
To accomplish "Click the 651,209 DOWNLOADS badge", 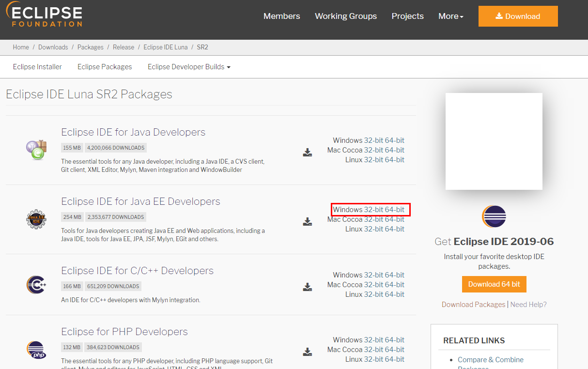I will 113,286.
